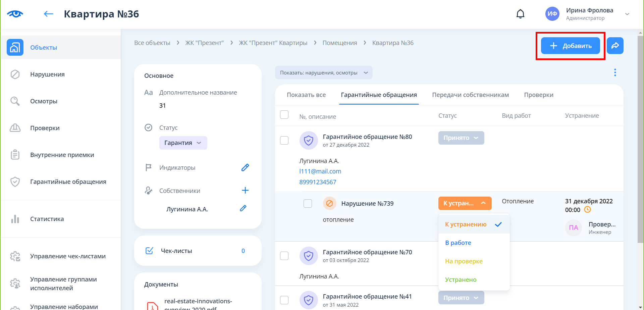Screen dimensions: 644x310
Task: Switch to the Передачи собственникам tab
Action: coord(470,95)
